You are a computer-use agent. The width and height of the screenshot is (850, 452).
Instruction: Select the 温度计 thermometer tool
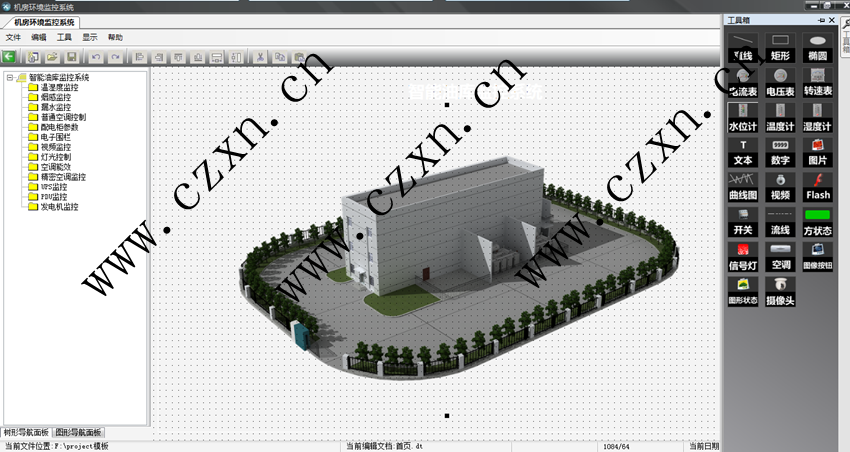tap(780, 118)
